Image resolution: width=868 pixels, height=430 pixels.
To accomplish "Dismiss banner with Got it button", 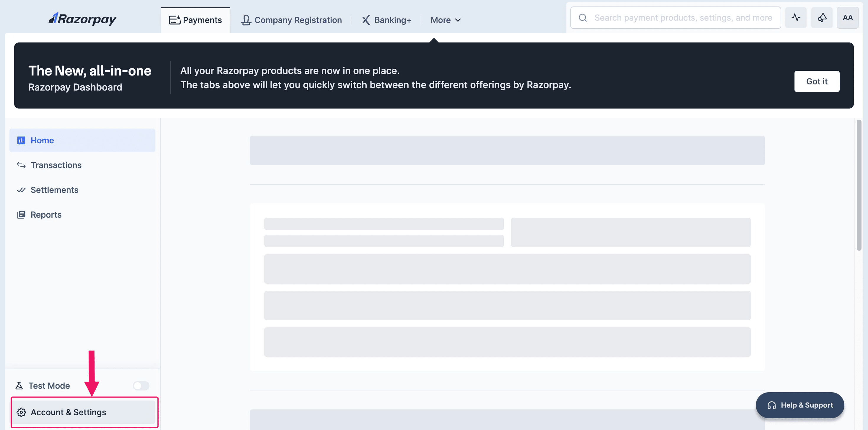I will pyautogui.click(x=816, y=81).
